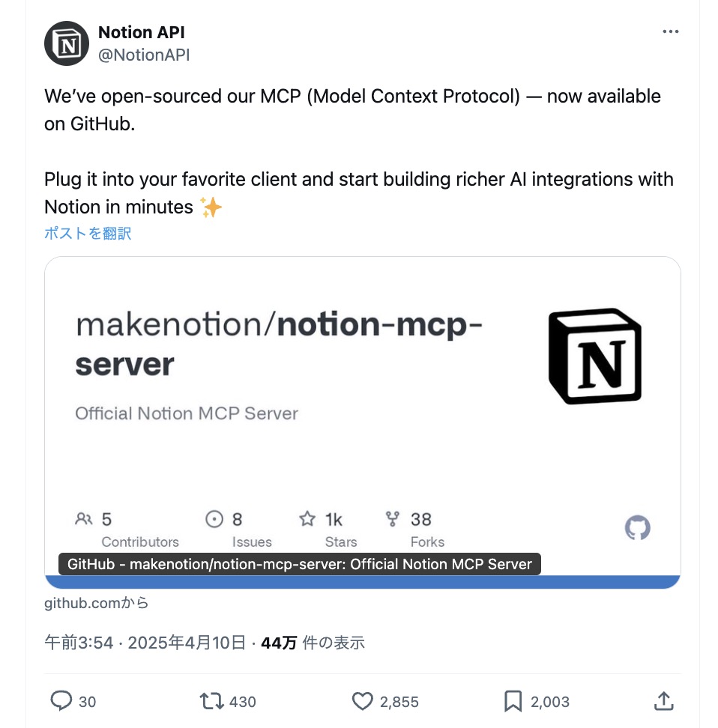The image size is (718, 728).
Task: Click the Notion API profile avatar
Action: (x=67, y=43)
